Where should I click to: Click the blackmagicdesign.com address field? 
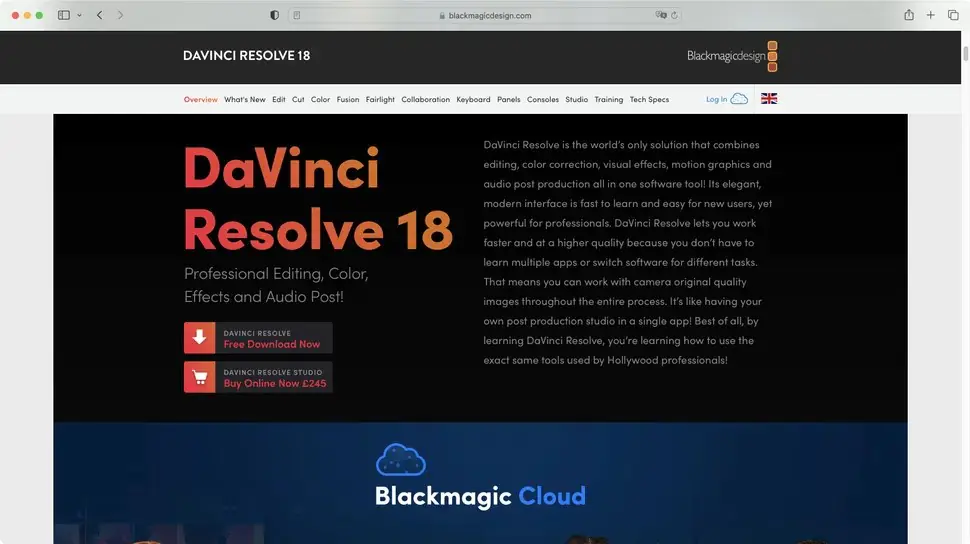coord(485,15)
